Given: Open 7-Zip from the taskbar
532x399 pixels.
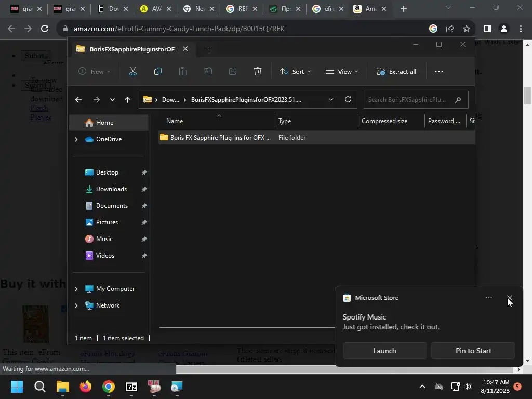Looking at the screenshot, I should coord(131,387).
